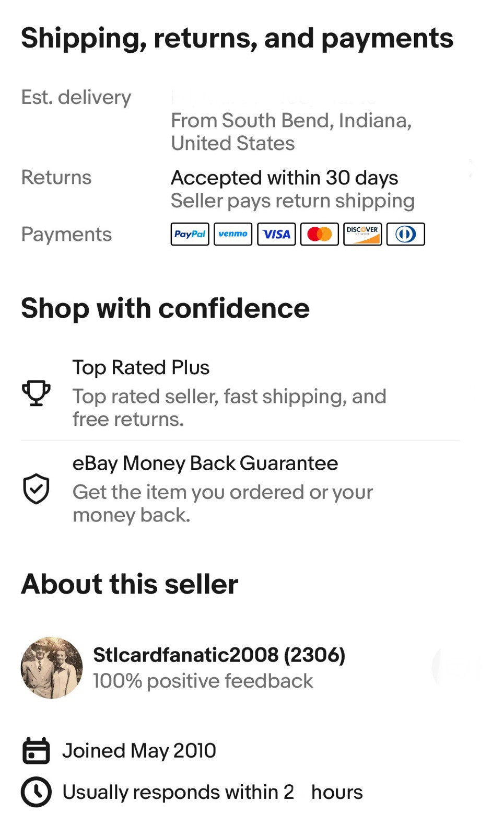Click the Mastercard payment icon

320,234
